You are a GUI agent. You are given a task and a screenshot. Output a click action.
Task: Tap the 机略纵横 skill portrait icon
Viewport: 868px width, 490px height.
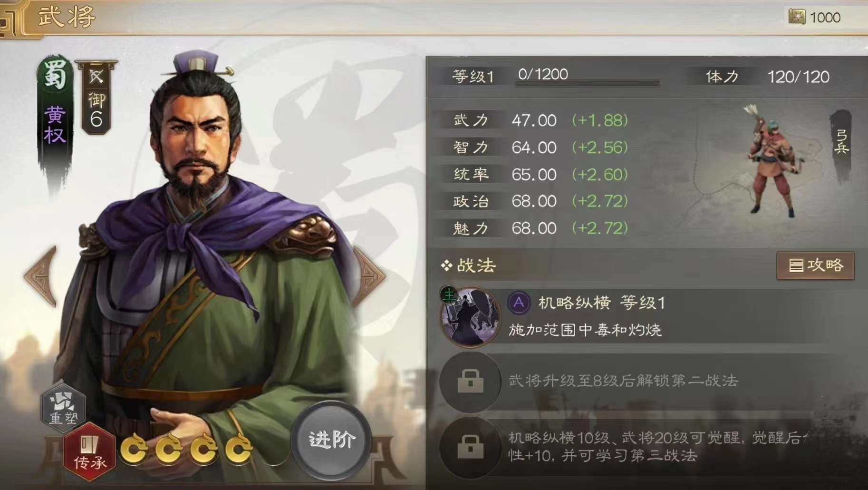click(x=470, y=316)
